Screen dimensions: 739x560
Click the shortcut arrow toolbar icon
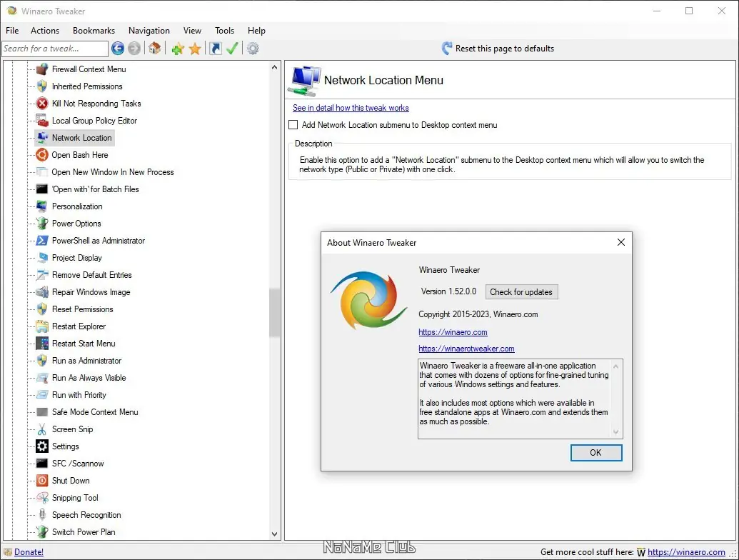(216, 48)
